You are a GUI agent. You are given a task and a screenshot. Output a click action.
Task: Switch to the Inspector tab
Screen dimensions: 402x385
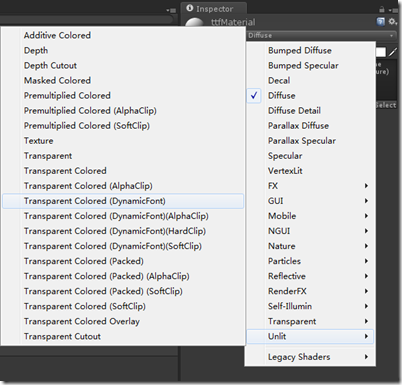coord(214,9)
